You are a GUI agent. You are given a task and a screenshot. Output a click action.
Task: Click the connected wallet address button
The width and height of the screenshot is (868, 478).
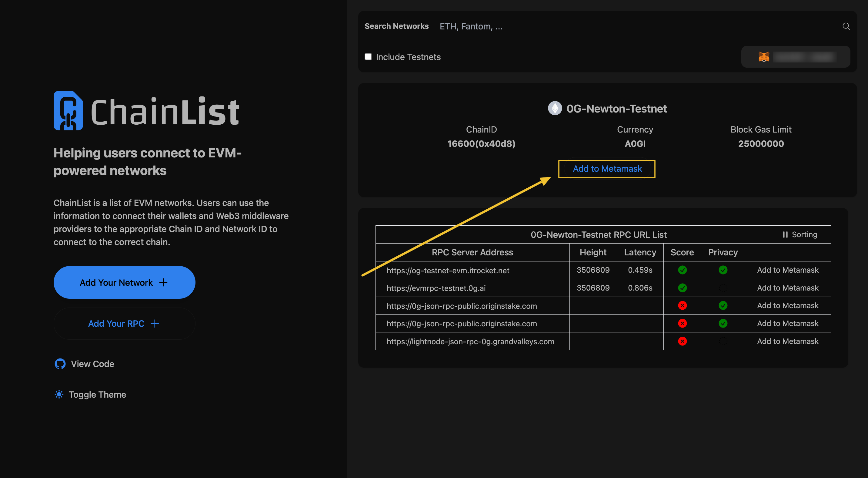click(795, 57)
